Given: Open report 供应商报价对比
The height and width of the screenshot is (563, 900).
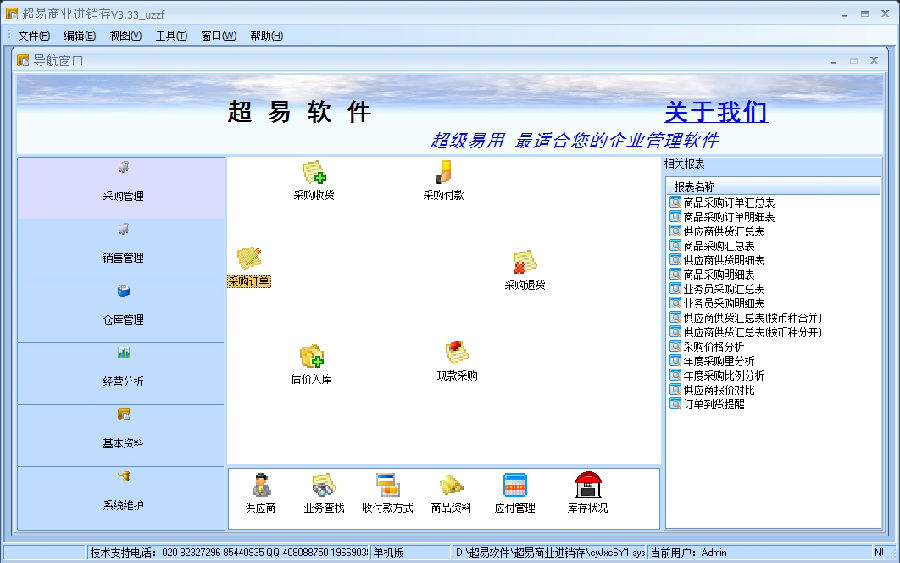Looking at the screenshot, I should [712, 390].
